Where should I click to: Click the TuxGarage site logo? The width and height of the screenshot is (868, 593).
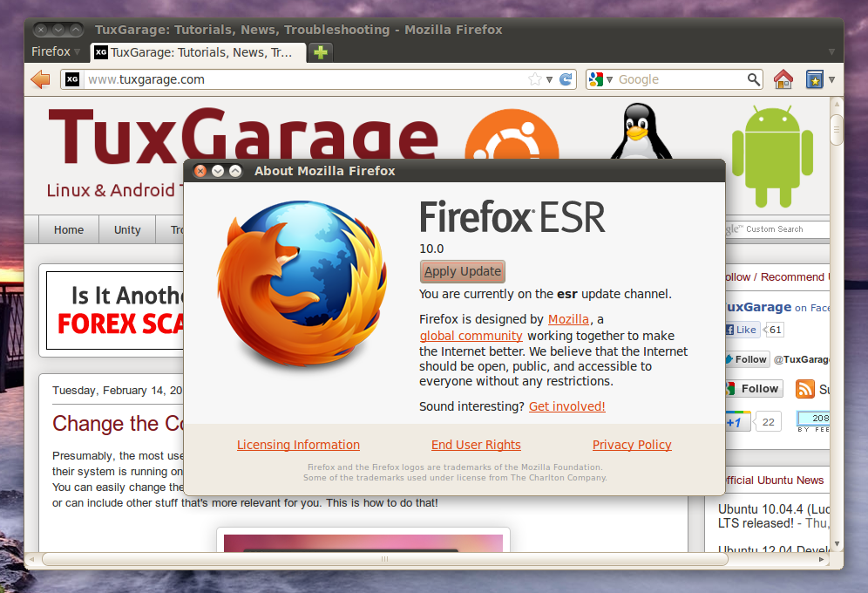pos(243,137)
